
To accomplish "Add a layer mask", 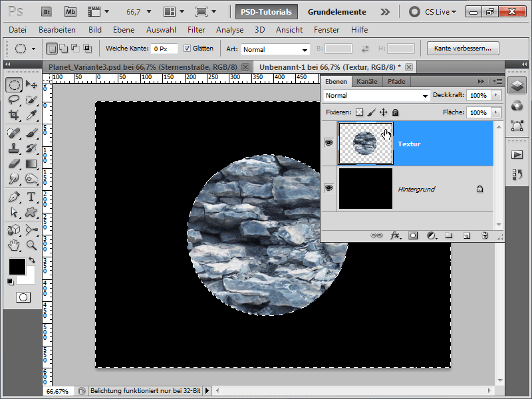I will [413, 235].
